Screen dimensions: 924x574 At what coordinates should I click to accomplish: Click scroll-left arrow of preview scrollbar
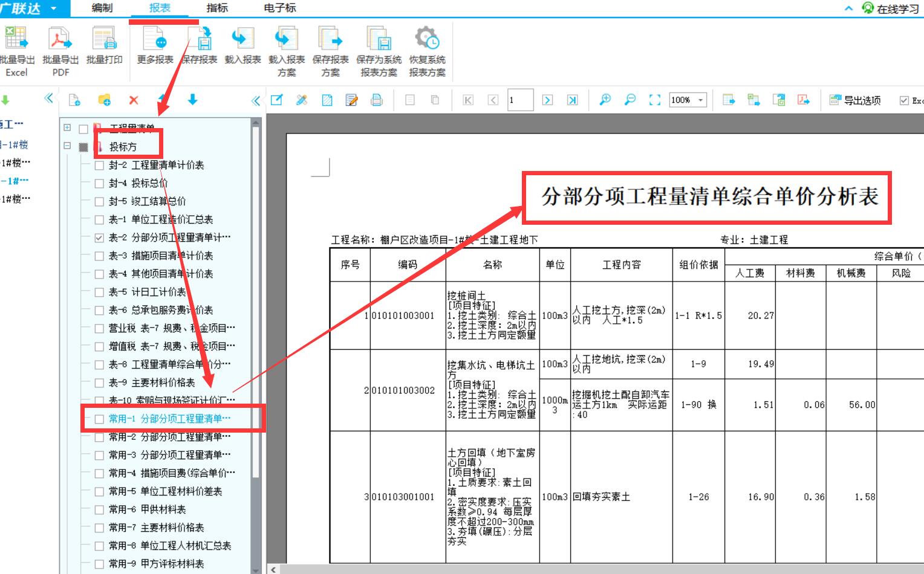(x=274, y=569)
